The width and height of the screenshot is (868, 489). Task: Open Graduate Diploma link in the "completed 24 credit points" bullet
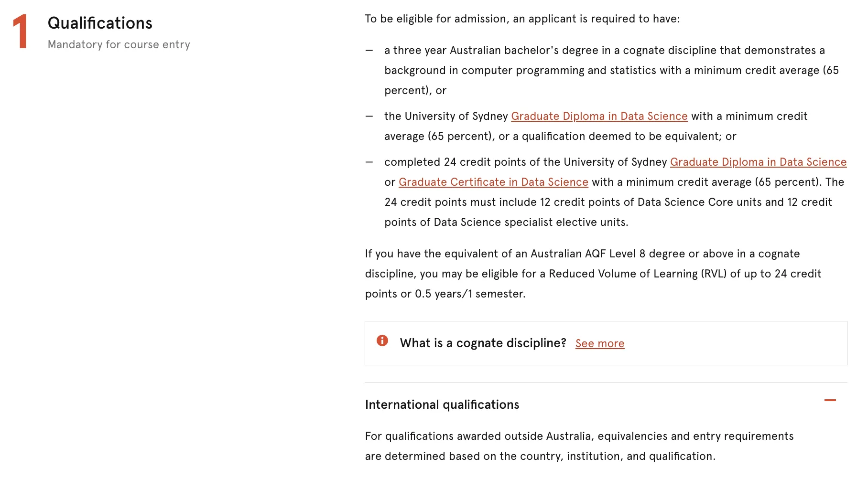758,162
